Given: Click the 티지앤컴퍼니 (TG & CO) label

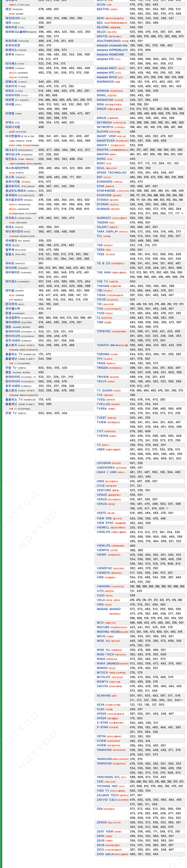Looking at the screenshot, I should coord(20,136).
